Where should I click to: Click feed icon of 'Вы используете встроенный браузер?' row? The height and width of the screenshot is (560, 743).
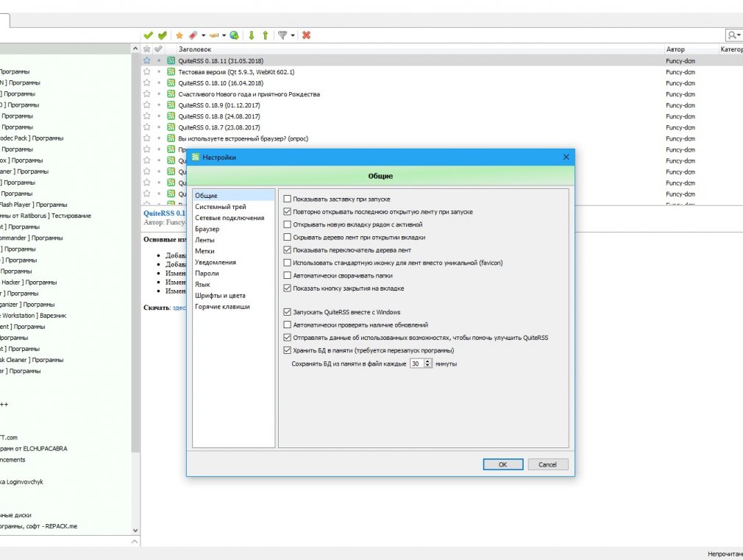tap(171, 138)
